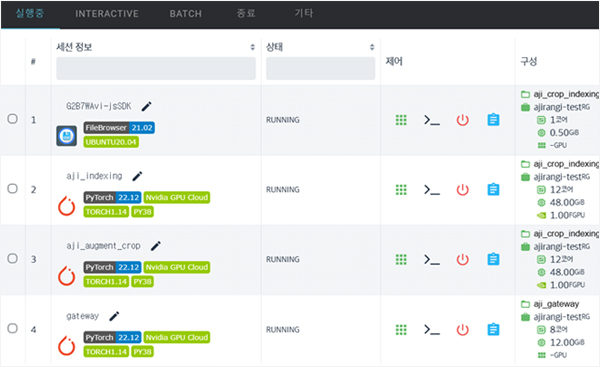Terminate the aji_augment_crop session
The image size is (600, 367).
pos(462,259)
